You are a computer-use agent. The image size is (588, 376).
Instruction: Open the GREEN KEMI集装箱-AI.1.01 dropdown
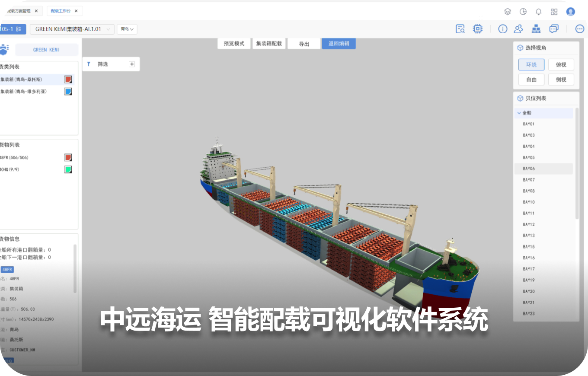coord(72,29)
